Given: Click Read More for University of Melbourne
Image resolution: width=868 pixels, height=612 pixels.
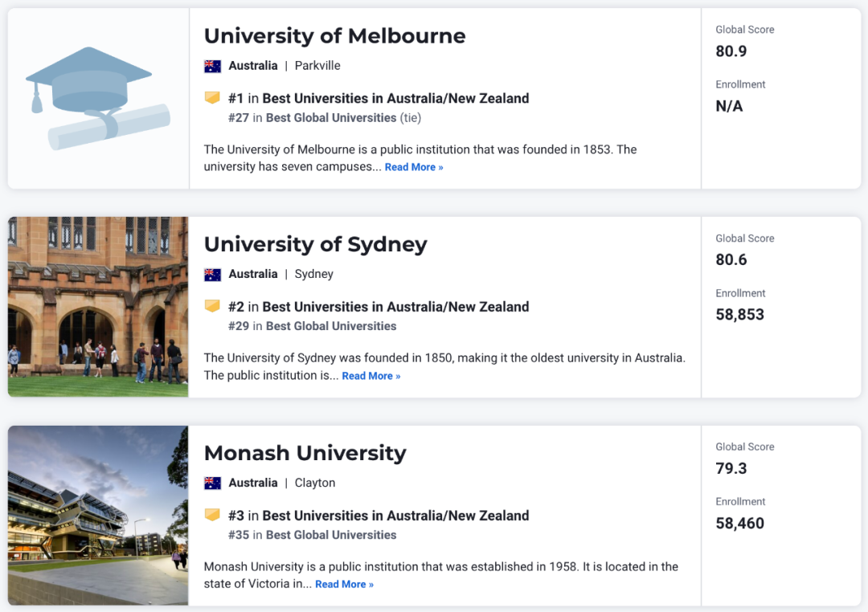Looking at the screenshot, I should coord(414,167).
